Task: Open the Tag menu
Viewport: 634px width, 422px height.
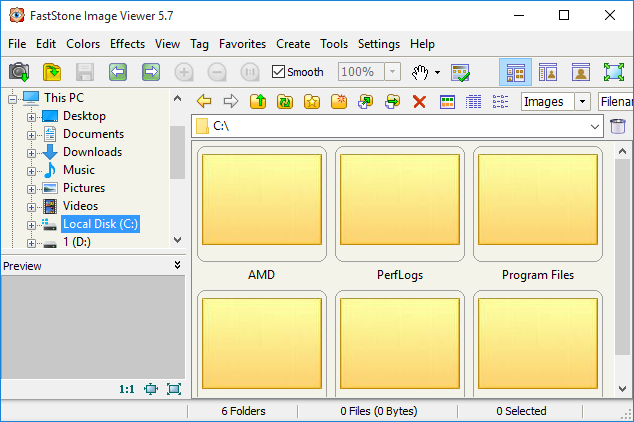Action: pyautogui.click(x=199, y=44)
